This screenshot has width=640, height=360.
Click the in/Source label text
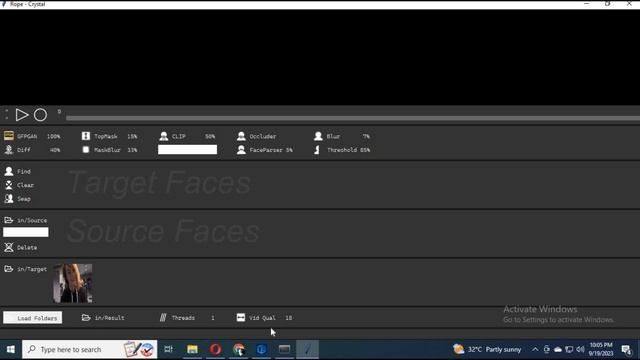pos(32,220)
